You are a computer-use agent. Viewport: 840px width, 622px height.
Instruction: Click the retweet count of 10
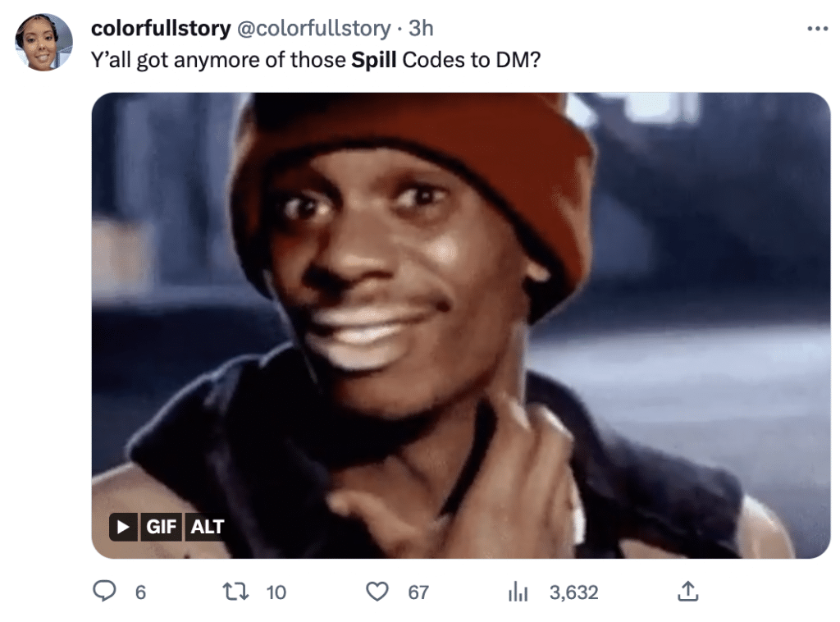pos(276,592)
